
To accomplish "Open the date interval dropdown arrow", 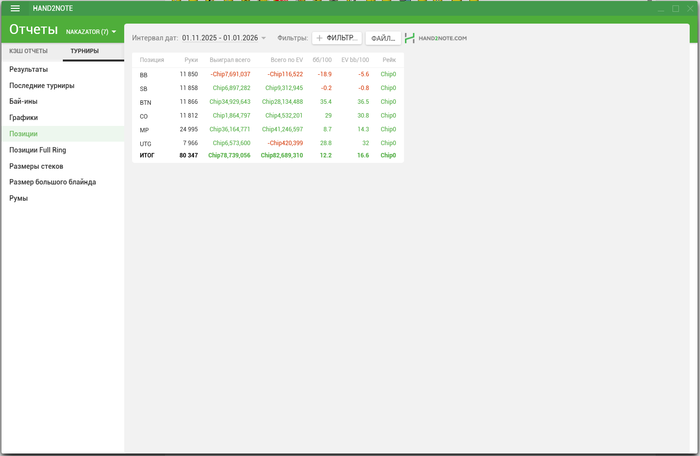I will click(x=263, y=38).
